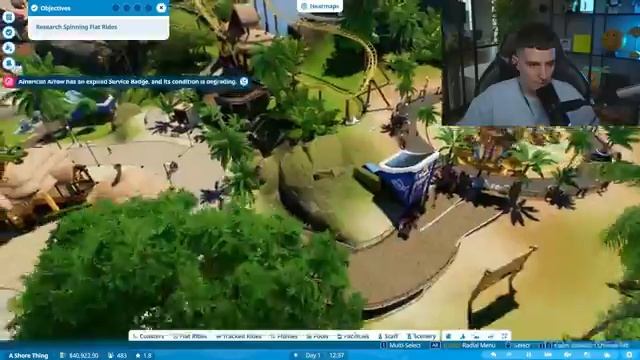Open the checkmark badge sidebar icon
The width and height of the screenshot is (640, 360).
9,33
